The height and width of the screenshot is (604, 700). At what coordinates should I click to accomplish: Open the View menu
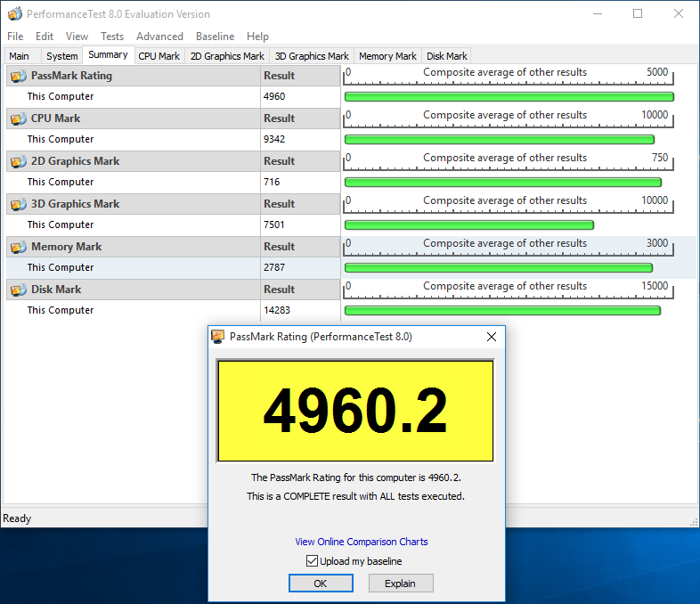click(77, 37)
